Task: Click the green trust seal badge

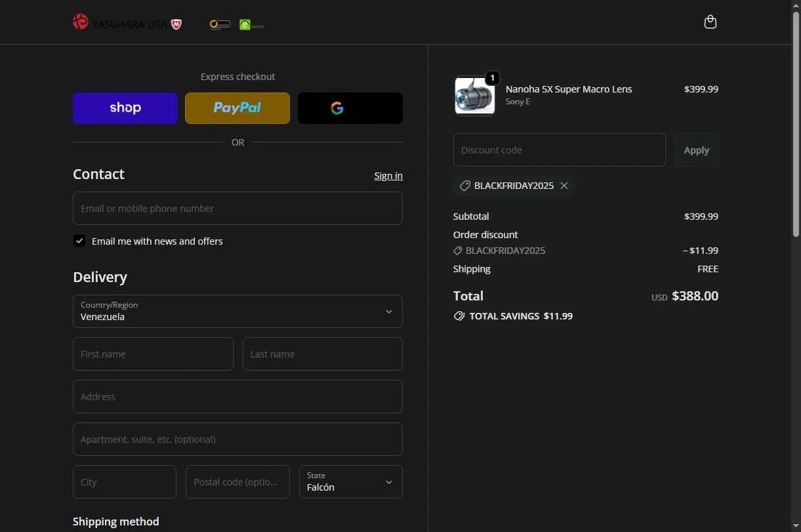Action: [252, 25]
